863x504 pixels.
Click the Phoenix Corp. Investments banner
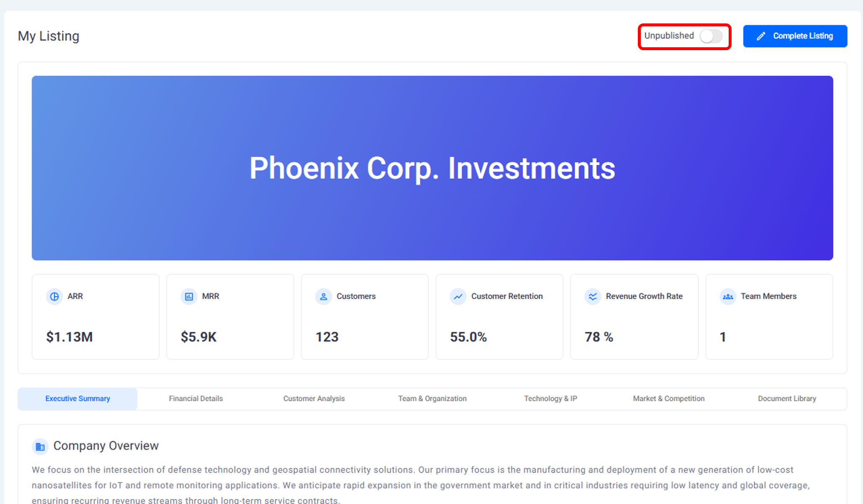pyautogui.click(x=432, y=168)
